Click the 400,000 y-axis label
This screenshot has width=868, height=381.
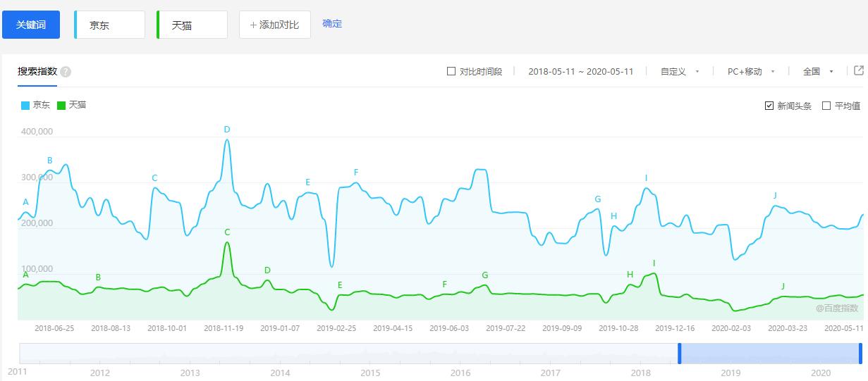pos(37,132)
